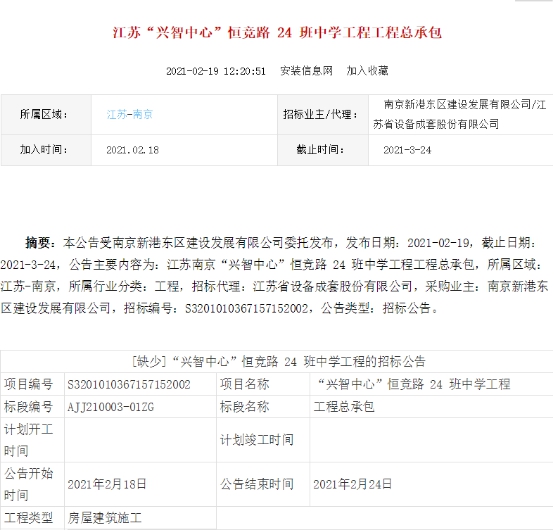Click the deadline value 2021-3-24 in table
Image resolution: width=554 pixels, height=531 pixels.
407,150
